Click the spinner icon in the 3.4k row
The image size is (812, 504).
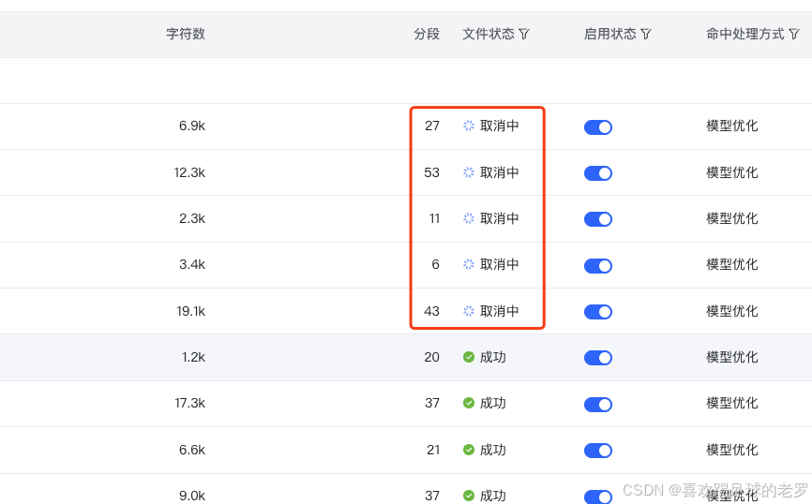click(469, 264)
